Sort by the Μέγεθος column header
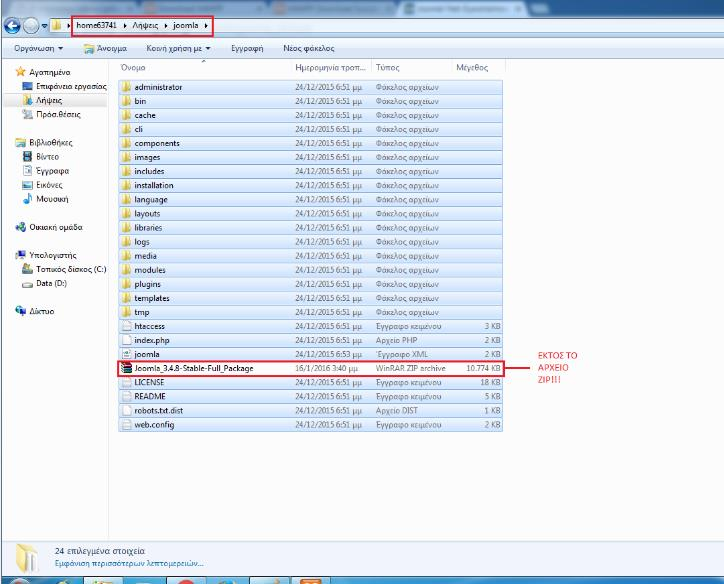 [472, 67]
